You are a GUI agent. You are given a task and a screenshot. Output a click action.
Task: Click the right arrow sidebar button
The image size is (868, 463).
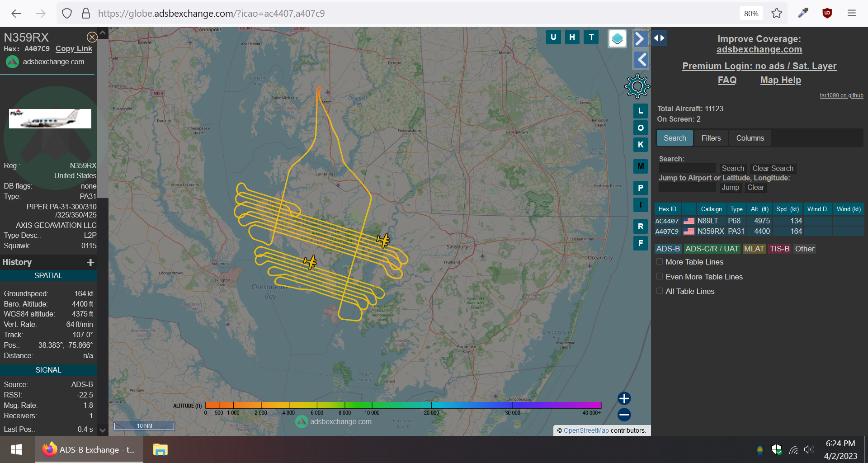coord(640,39)
